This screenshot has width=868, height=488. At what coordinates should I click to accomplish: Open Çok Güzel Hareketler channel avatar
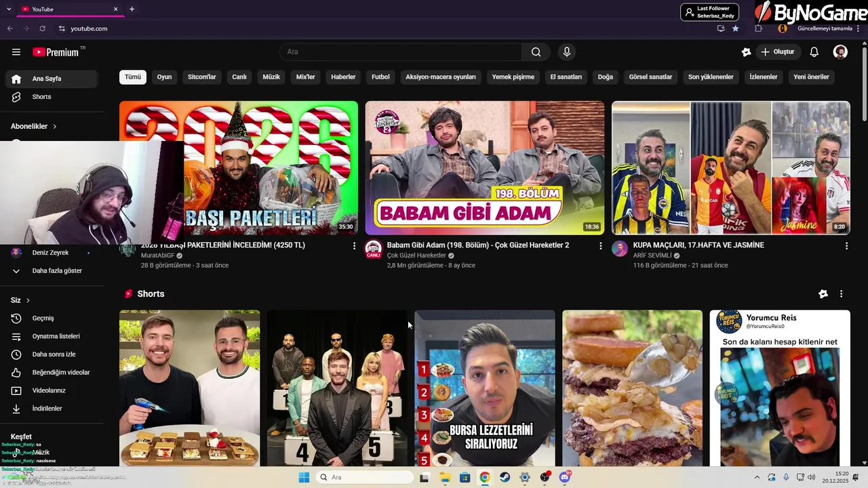click(x=374, y=249)
